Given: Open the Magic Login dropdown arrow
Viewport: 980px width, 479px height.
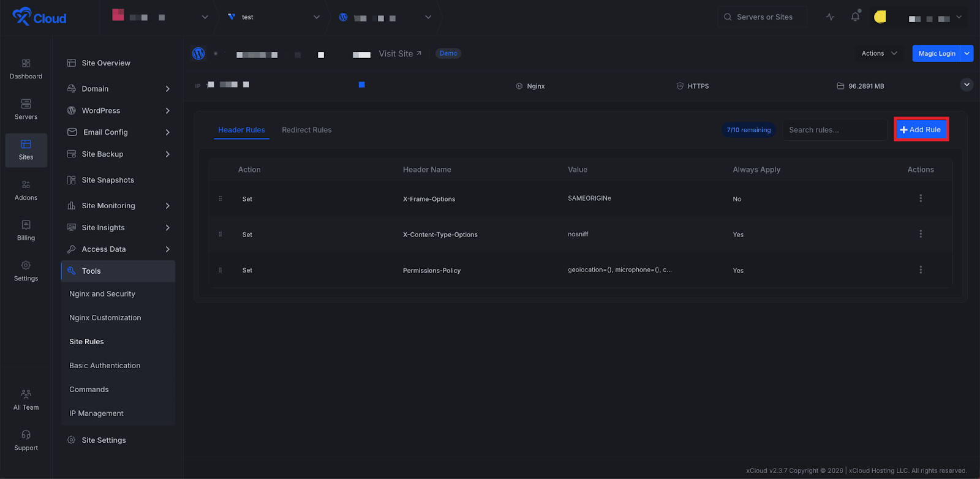Looking at the screenshot, I should click(967, 53).
